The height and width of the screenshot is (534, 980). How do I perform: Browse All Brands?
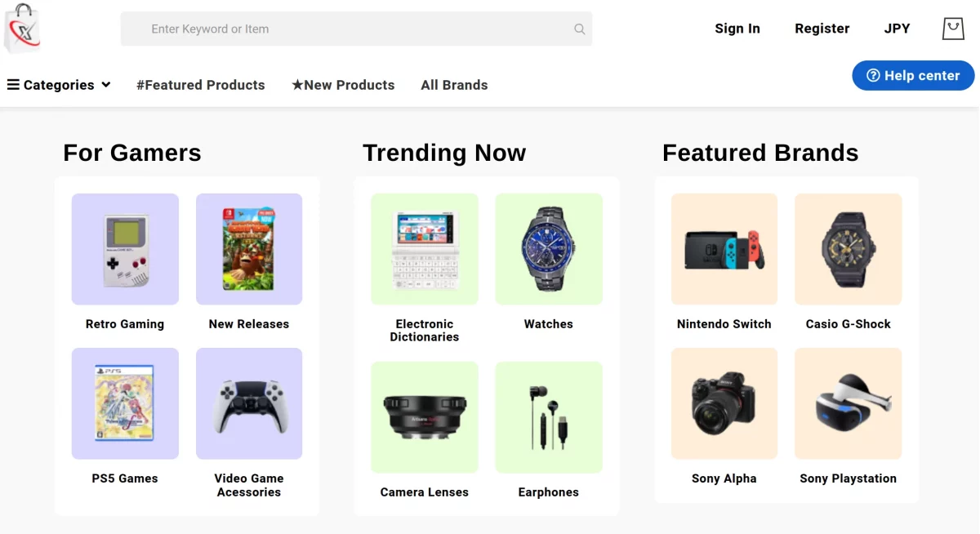(x=454, y=85)
